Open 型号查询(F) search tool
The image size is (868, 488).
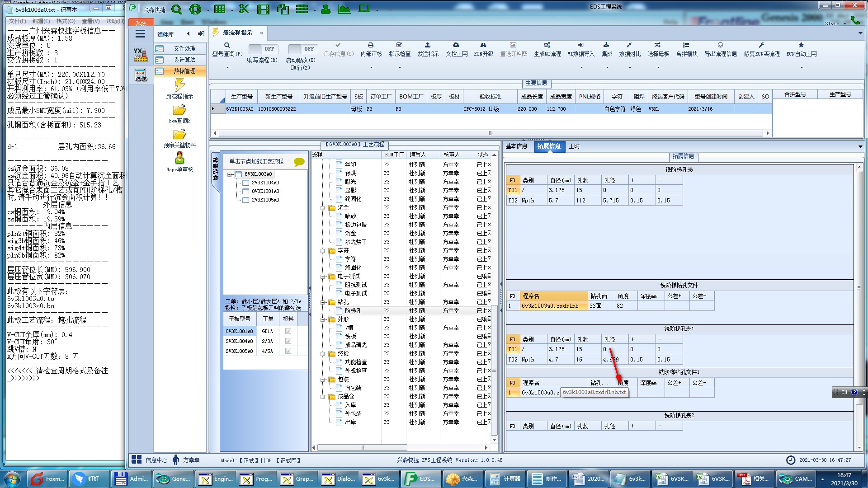point(227,49)
